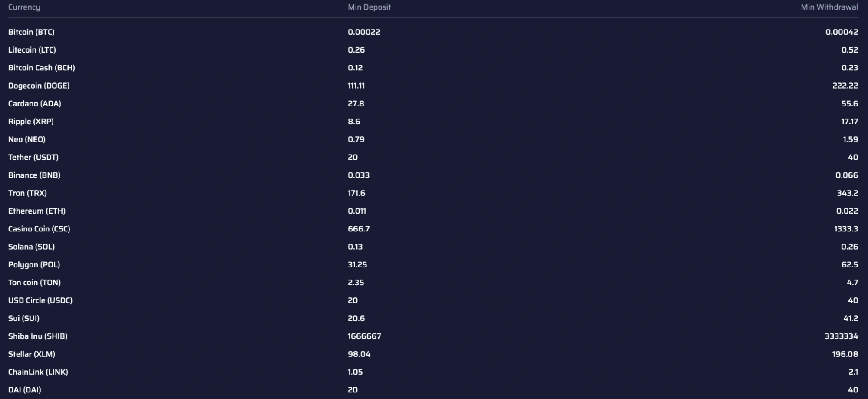Screen dimensions: 868x399
Task: Click the Dogecoin (DOGE) row label
Action: click(x=39, y=86)
